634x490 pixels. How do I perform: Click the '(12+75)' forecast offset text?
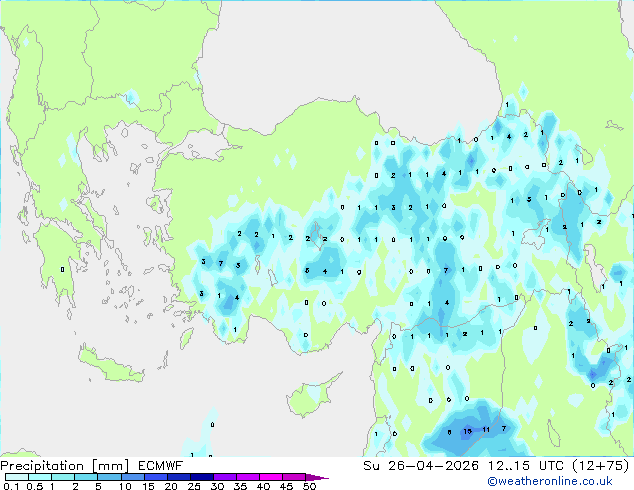click(x=601, y=466)
